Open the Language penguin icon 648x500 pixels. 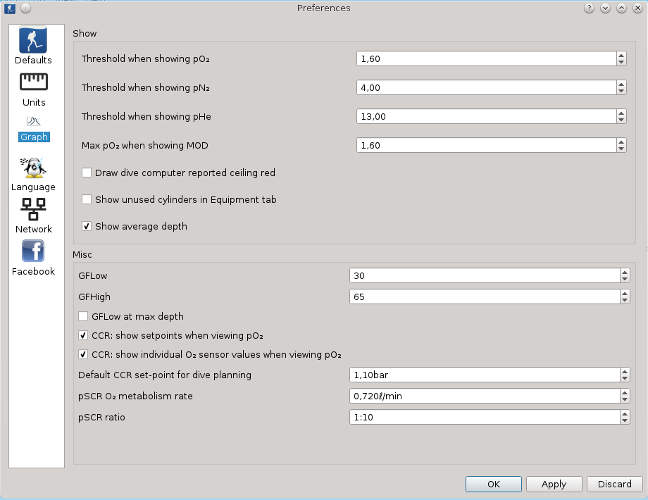click(33, 167)
